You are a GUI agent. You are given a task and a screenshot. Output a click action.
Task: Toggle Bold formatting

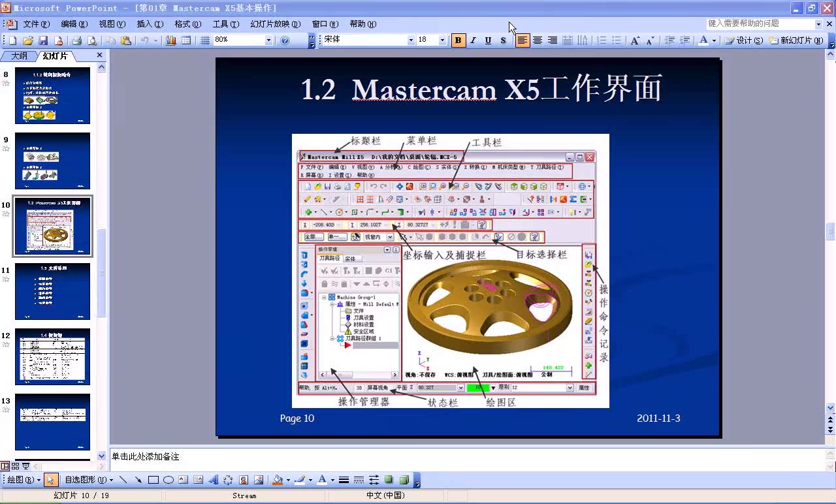point(458,40)
